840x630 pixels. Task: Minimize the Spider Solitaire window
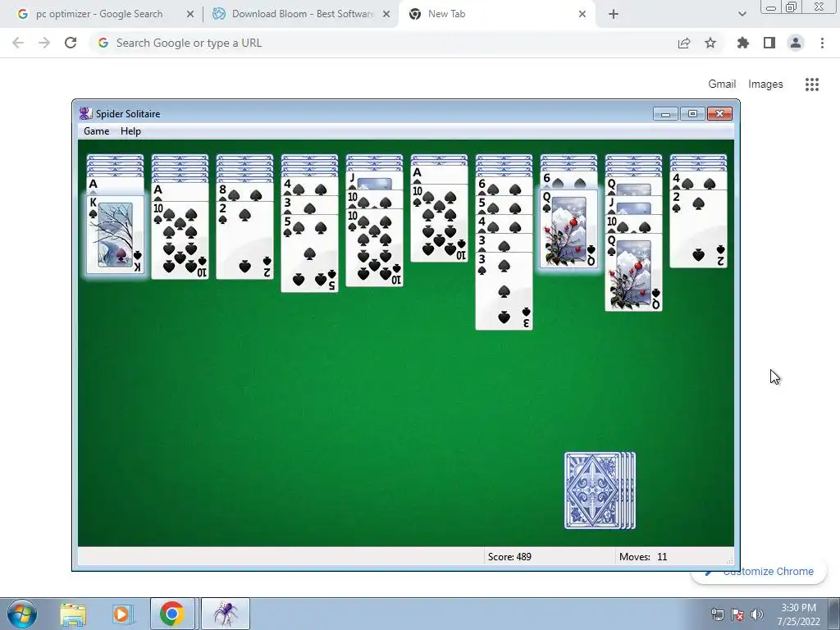click(x=666, y=113)
